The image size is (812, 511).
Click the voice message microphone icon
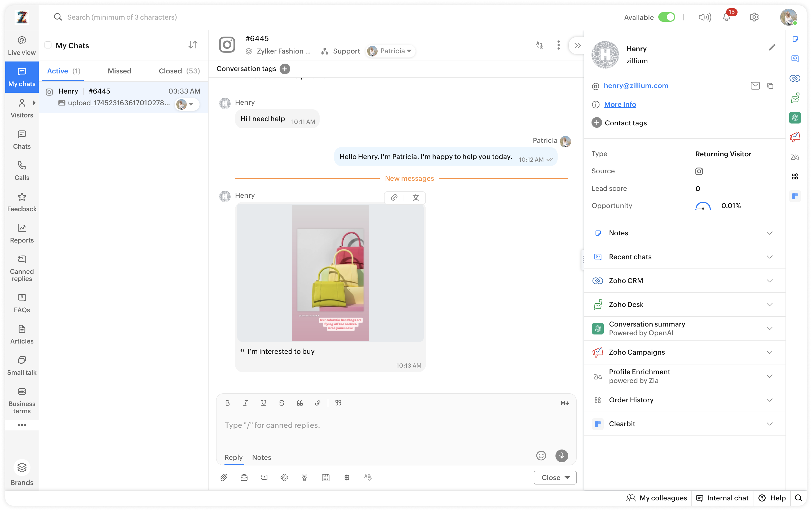tap(562, 456)
